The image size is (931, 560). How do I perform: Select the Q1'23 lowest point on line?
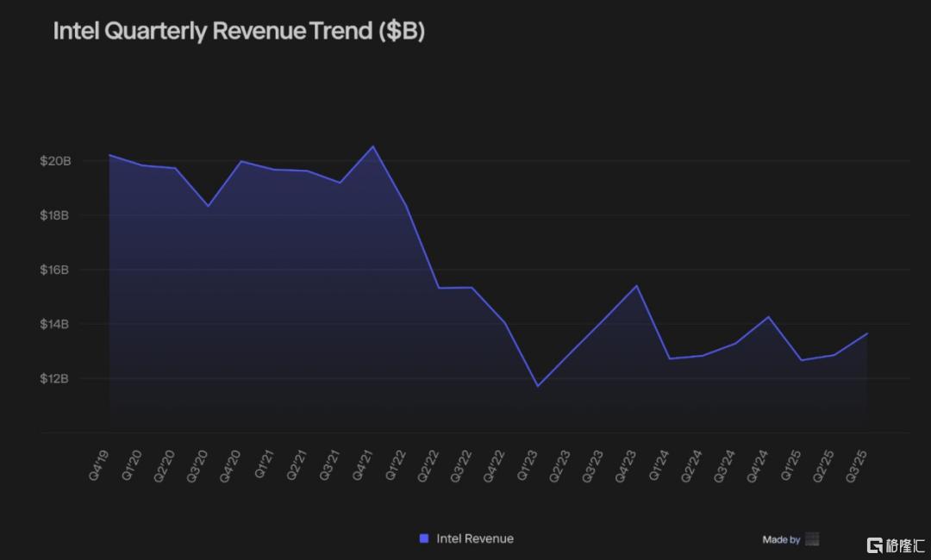pos(538,386)
